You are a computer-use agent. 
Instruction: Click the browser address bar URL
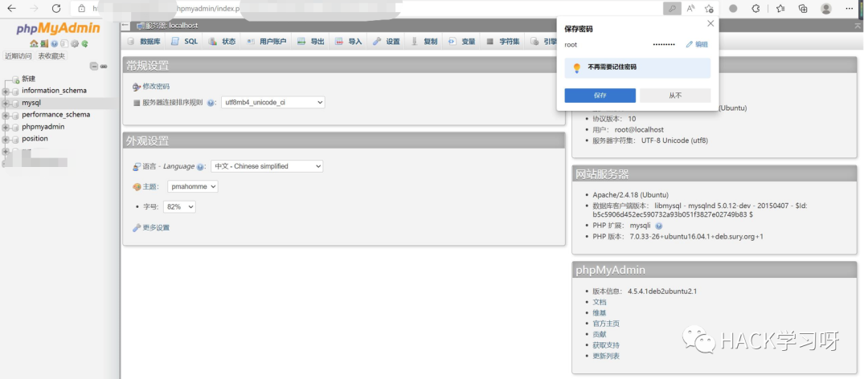pyautogui.click(x=366, y=8)
